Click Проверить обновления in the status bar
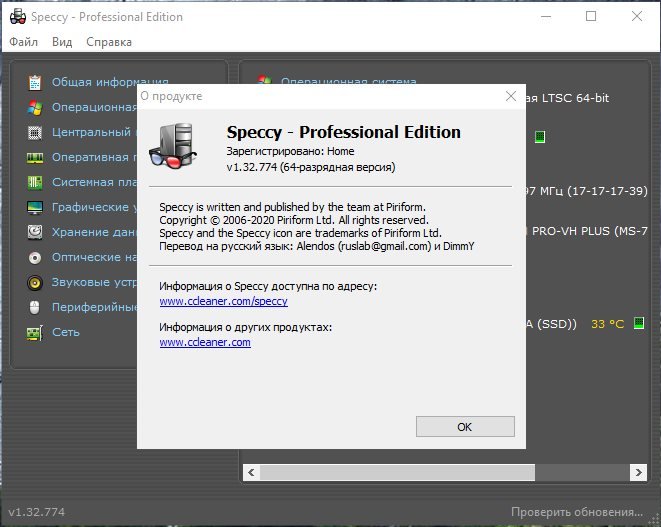The width and height of the screenshot is (661, 527). pyautogui.click(x=577, y=512)
